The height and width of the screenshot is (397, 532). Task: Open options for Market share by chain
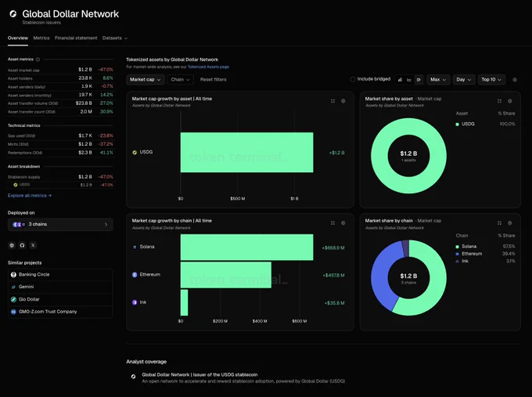(509, 223)
